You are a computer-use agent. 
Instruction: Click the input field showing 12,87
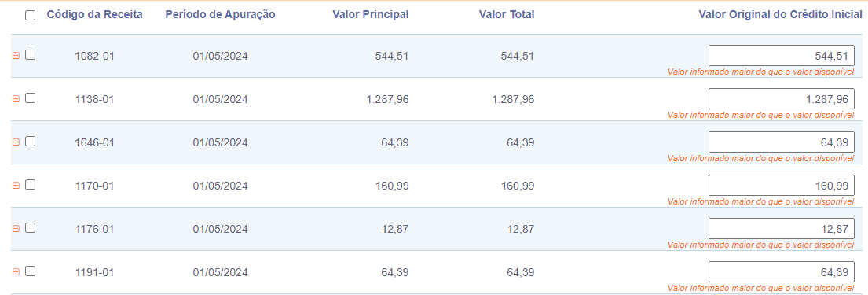coord(782,228)
